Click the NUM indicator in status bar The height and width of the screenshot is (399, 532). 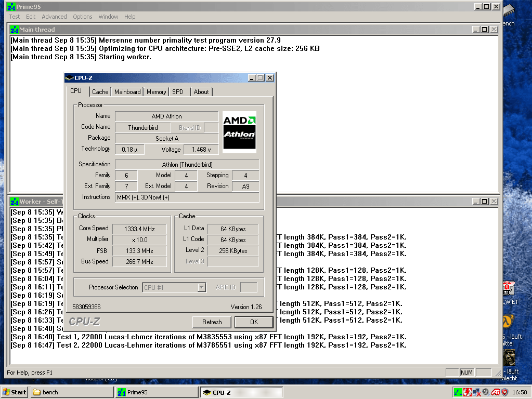(466, 373)
